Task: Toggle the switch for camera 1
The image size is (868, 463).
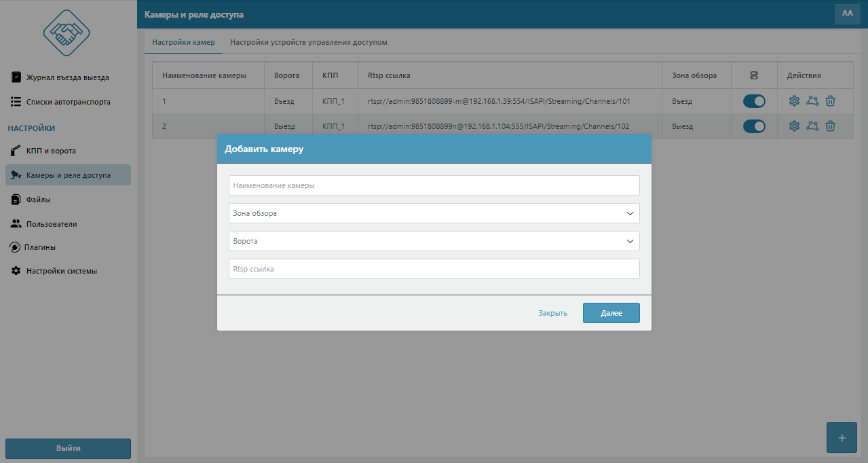Action: [x=754, y=101]
